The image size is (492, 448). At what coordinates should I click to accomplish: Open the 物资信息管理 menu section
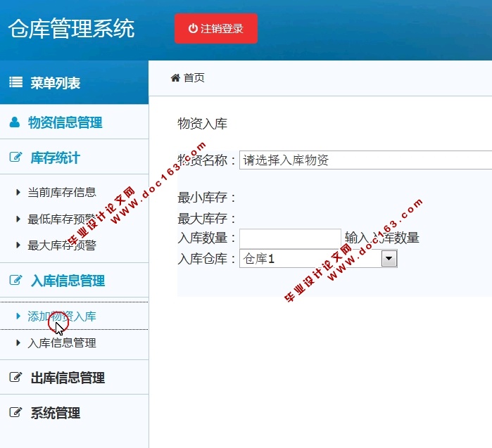pos(65,122)
